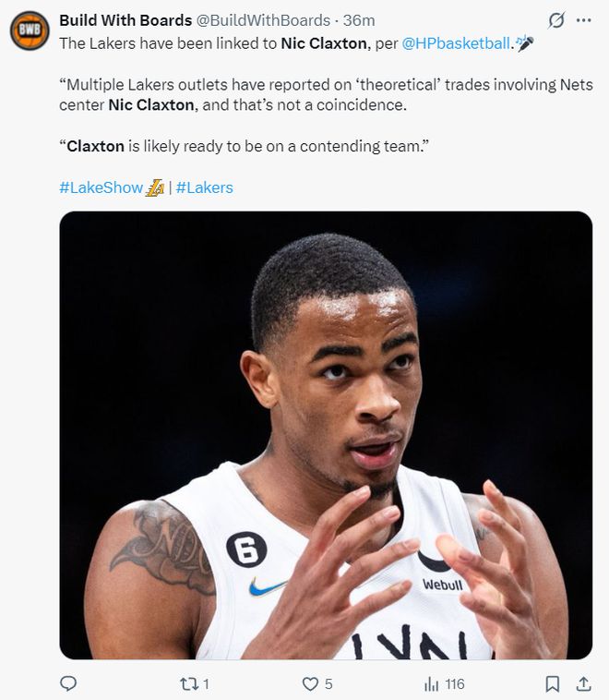The image size is (609, 700).
Task: Click the #Lakers hashtag
Action: (x=205, y=187)
